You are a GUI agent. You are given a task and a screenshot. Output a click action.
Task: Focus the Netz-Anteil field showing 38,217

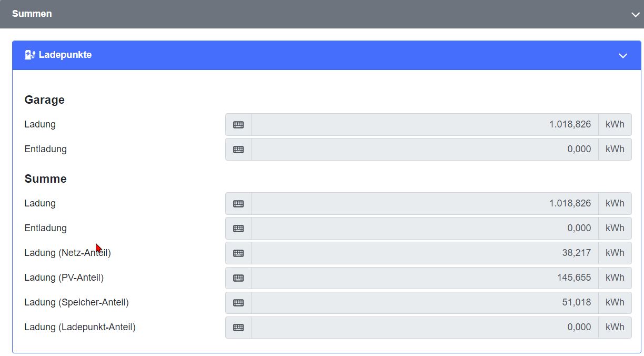(425, 253)
